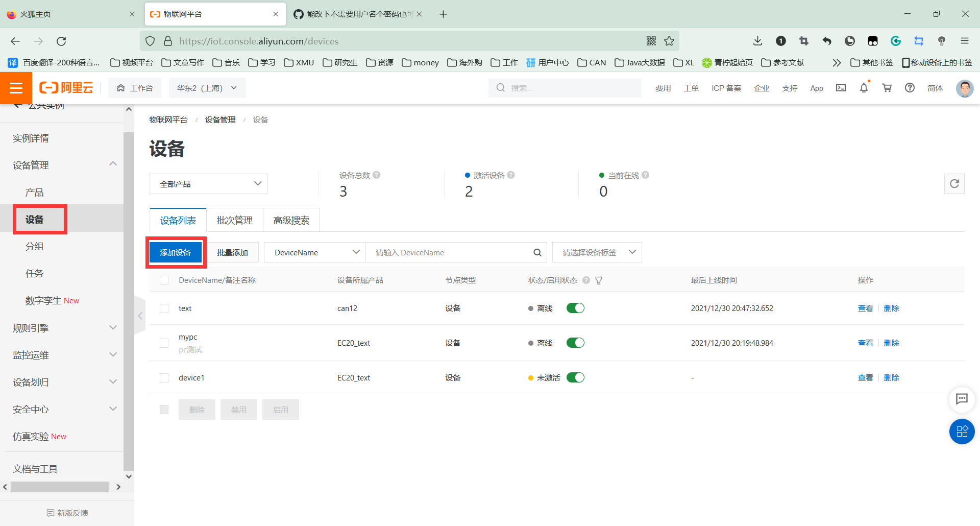Switch to the 批次管理 tab
The width and height of the screenshot is (980, 526).
coord(234,220)
